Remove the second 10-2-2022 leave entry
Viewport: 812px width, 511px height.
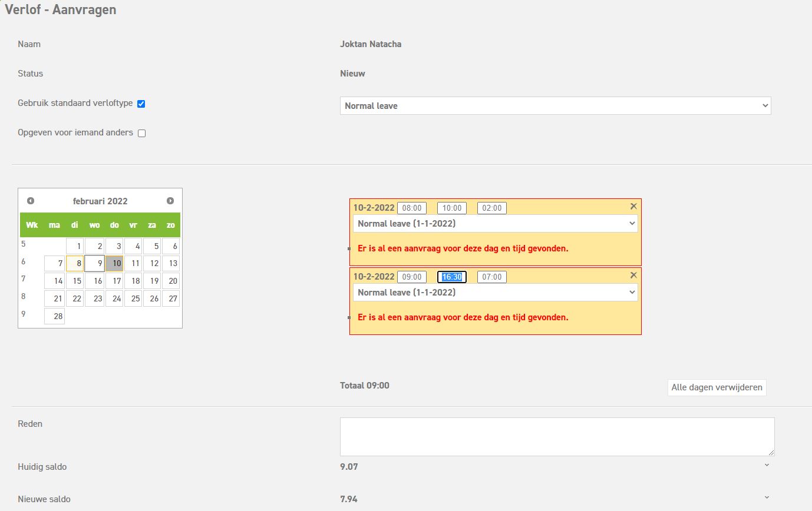coord(633,275)
